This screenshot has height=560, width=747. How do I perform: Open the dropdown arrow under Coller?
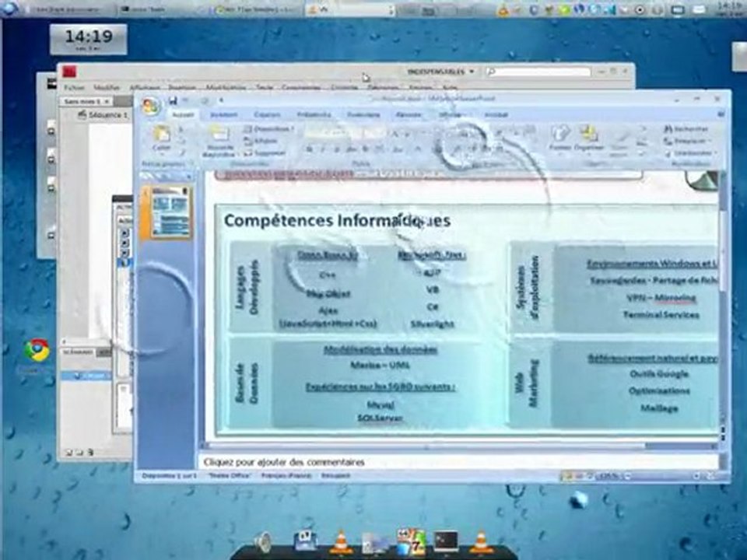click(162, 156)
